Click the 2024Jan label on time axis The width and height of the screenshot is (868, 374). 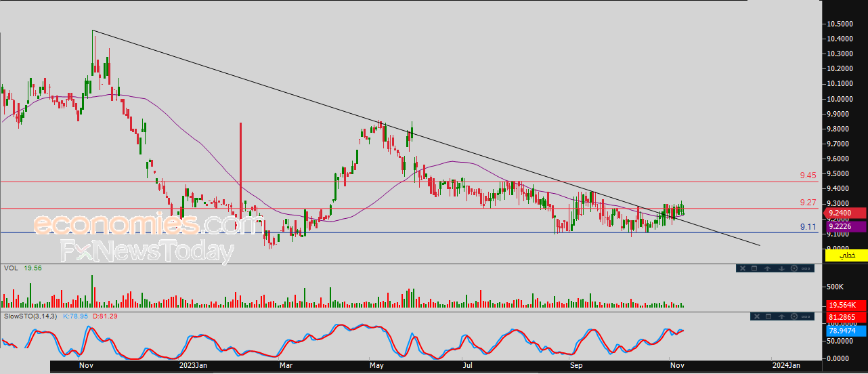pos(788,366)
